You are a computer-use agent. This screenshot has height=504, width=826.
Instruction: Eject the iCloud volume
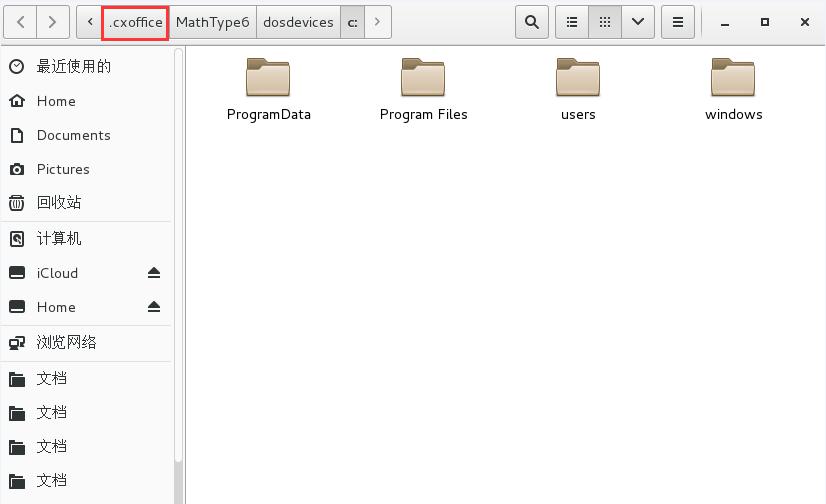click(x=154, y=273)
